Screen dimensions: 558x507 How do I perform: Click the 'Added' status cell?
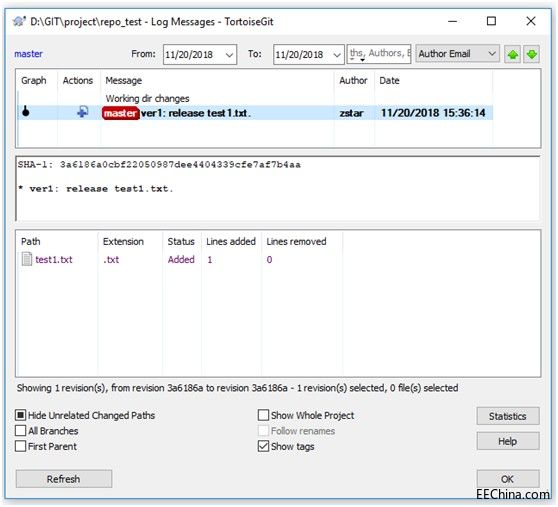181,259
